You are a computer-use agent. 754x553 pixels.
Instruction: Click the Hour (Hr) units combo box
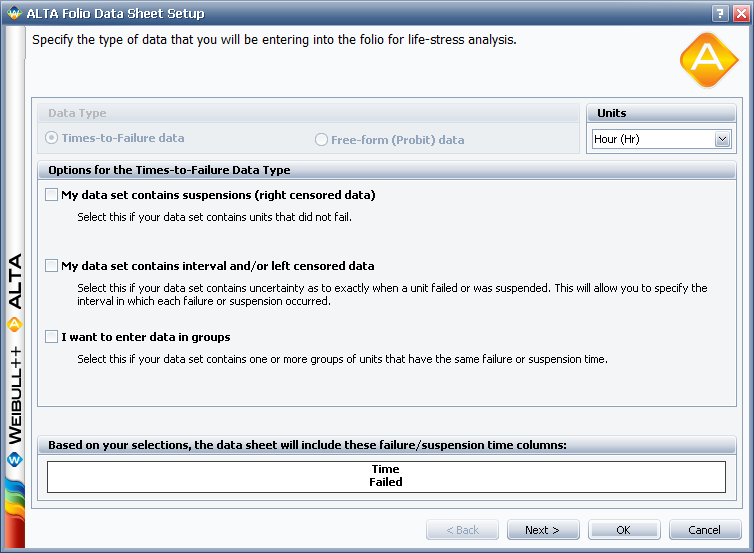tap(651, 140)
